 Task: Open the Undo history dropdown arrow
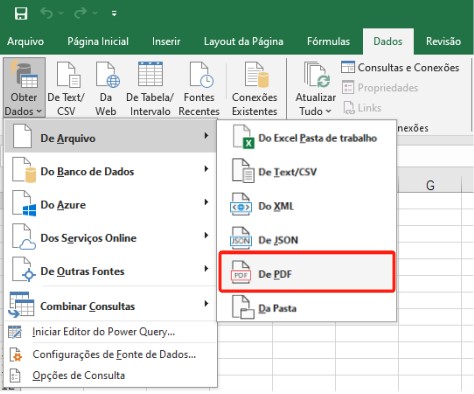[x=61, y=13]
